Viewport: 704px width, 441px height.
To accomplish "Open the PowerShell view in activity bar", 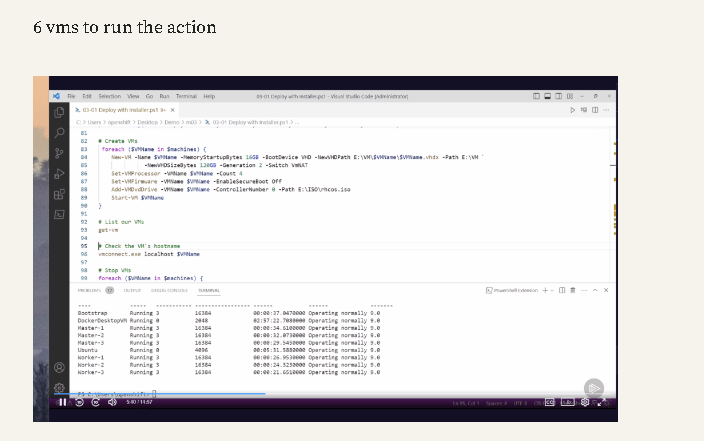I will (x=59, y=214).
